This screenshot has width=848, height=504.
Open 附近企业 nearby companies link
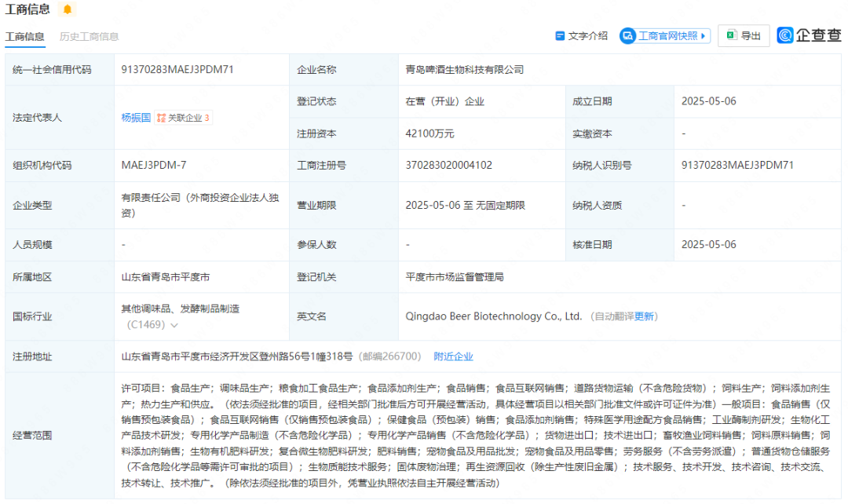click(453, 356)
